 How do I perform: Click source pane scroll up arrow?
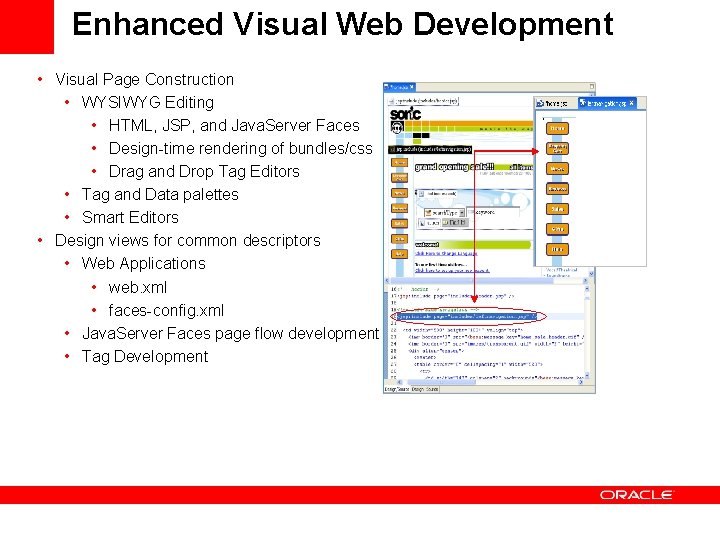(x=587, y=289)
